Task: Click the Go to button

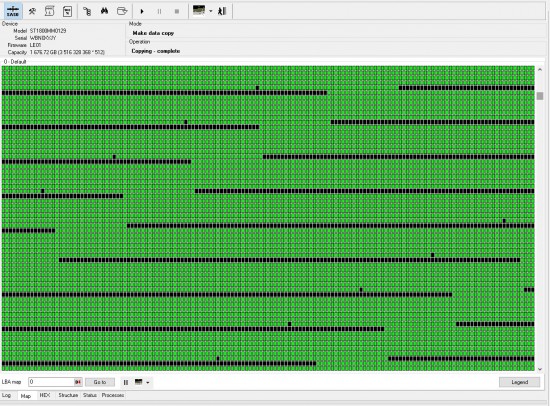Action: pos(100,382)
